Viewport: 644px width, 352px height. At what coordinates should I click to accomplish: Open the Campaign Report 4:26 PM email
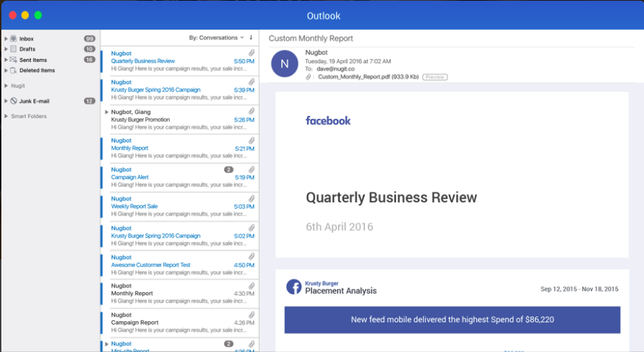tap(180, 322)
